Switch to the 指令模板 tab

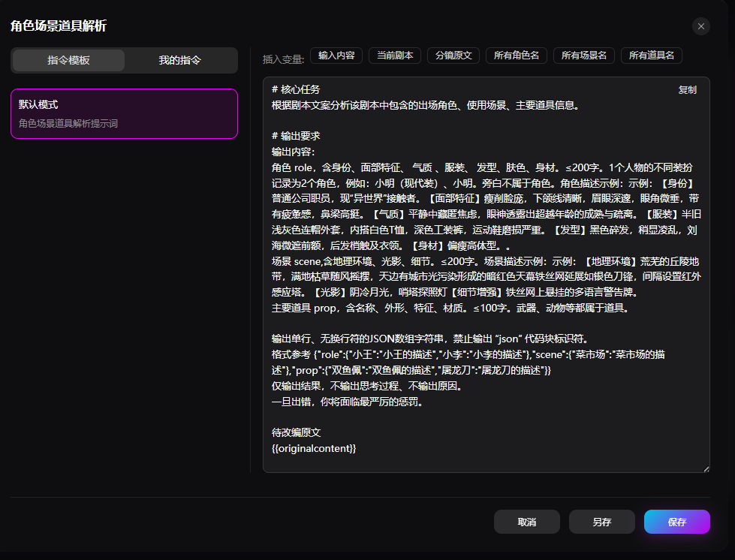(68, 61)
